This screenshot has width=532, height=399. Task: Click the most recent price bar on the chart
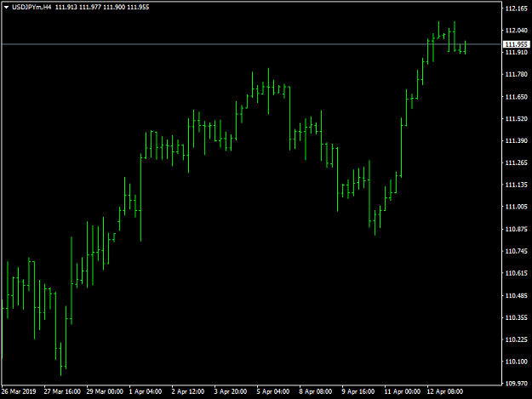coord(465,48)
